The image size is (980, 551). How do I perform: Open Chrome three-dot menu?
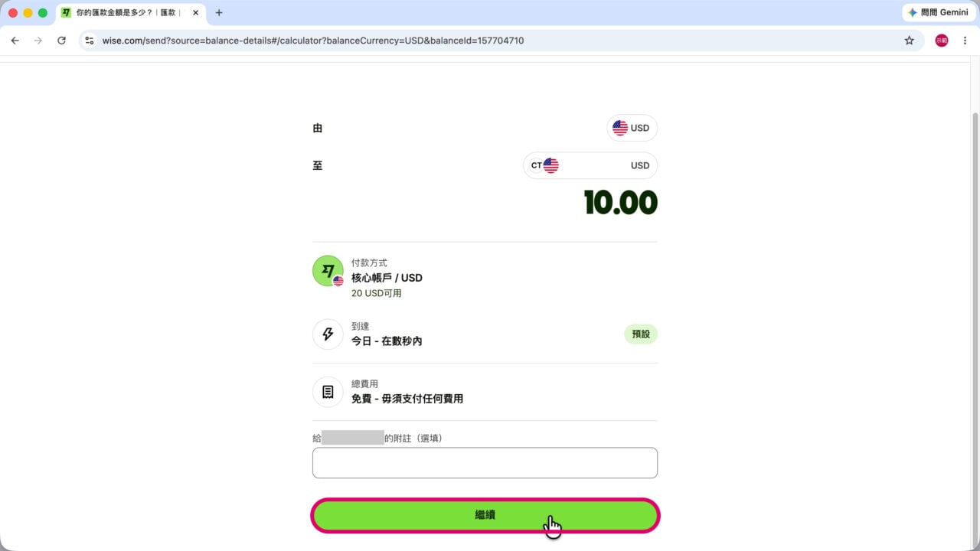point(965,41)
